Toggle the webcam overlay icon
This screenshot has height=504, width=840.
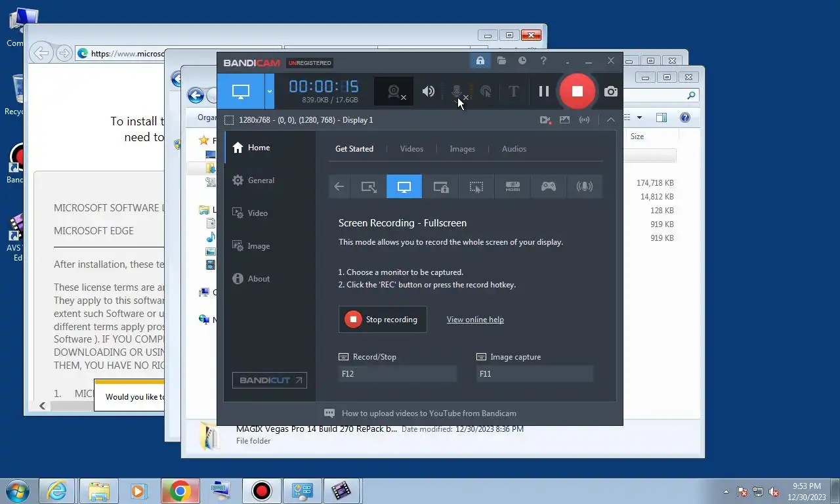coord(394,91)
